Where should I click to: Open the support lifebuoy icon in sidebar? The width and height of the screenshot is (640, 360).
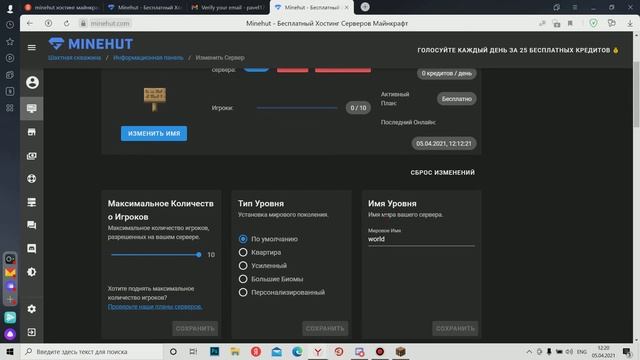pyautogui.click(x=31, y=178)
